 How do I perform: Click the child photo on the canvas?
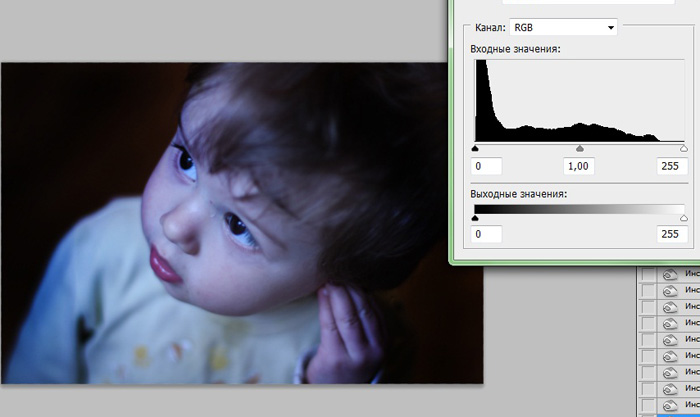242,223
